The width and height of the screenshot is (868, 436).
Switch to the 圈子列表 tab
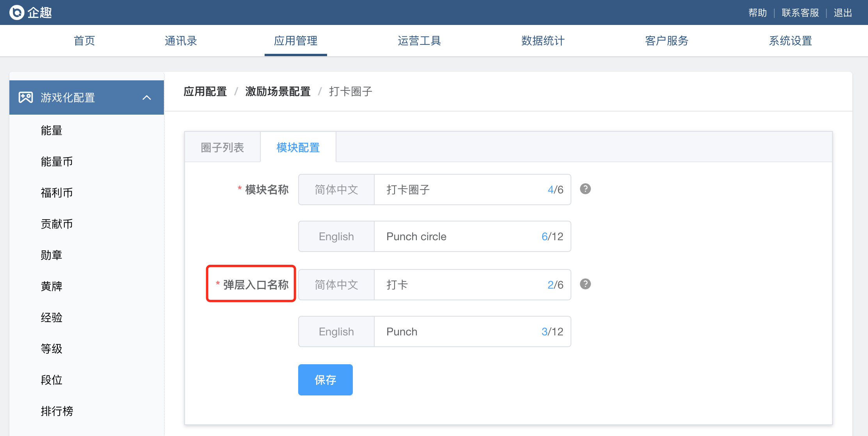coord(222,147)
